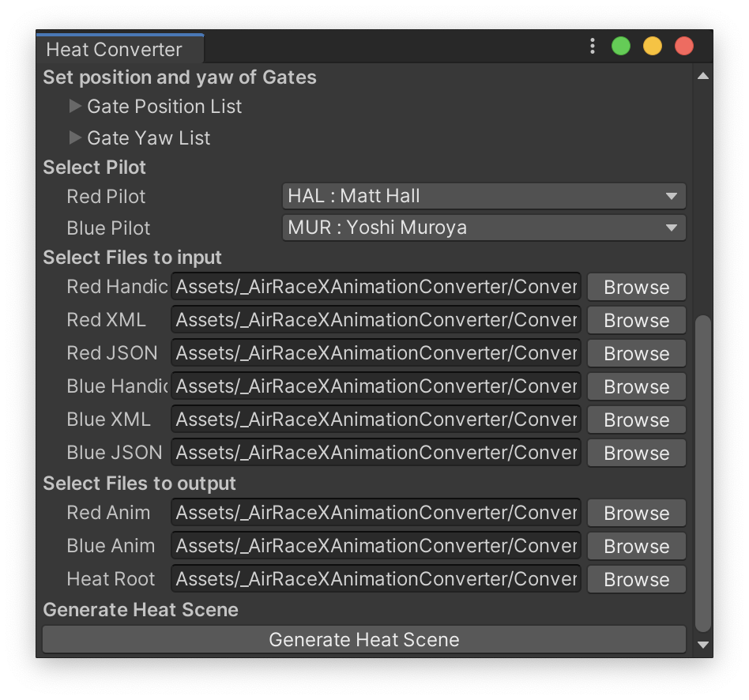The height and width of the screenshot is (700, 749).
Task: Browse for the Blue JSON file
Action: click(x=636, y=453)
